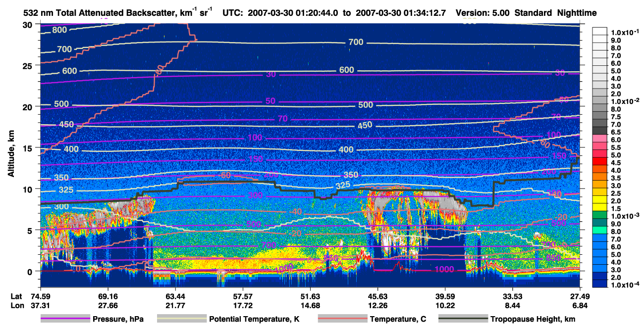Click the altitude axis tick label 10
644x330 pixels.
click(28, 189)
